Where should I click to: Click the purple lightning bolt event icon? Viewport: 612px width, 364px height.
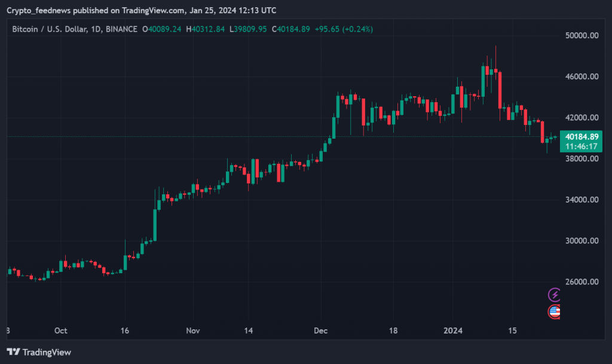(554, 294)
